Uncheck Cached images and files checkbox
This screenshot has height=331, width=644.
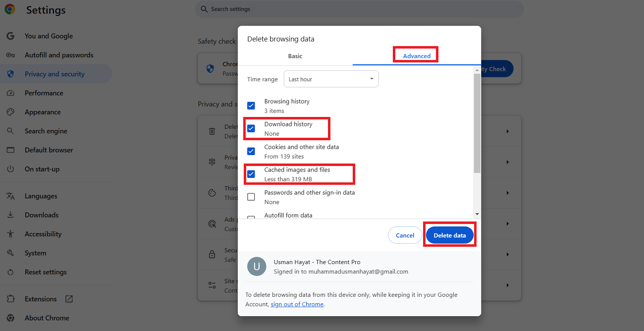pyautogui.click(x=251, y=174)
